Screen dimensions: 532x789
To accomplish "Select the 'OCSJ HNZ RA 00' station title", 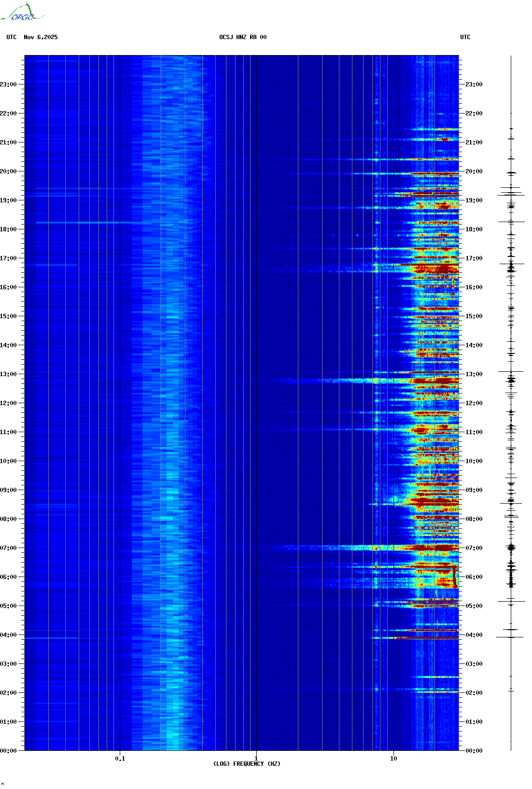I will [243, 37].
